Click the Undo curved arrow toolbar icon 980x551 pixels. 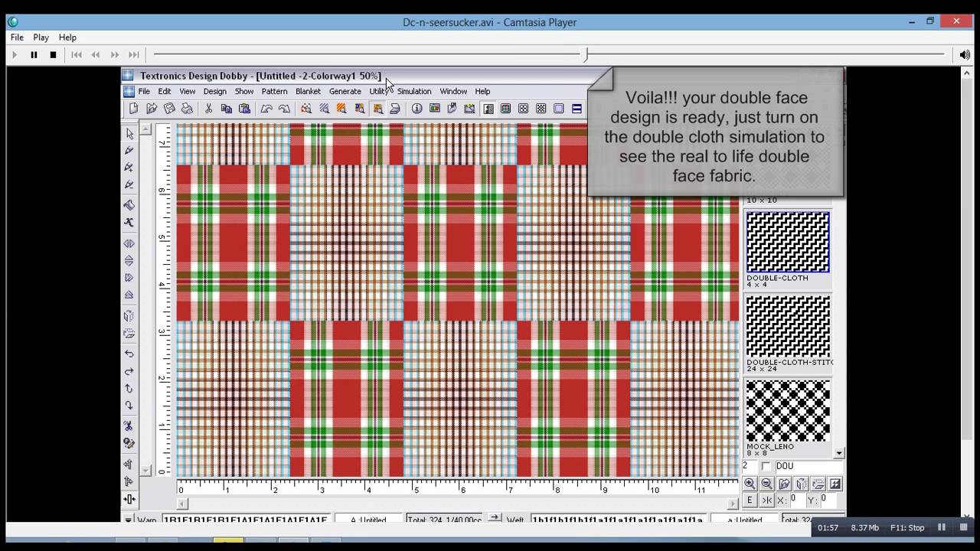266,109
